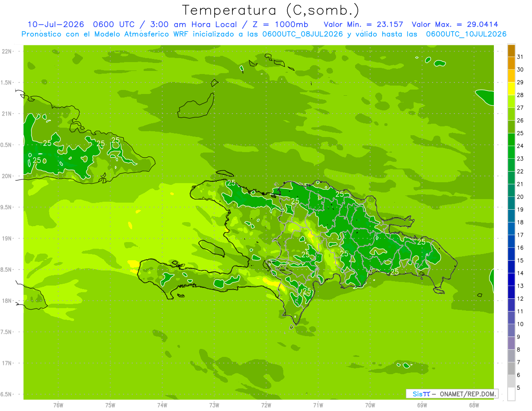The width and height of the screenshot is (532, 411).
Task: Click the 70W longitude axis label
Action: 370,405
